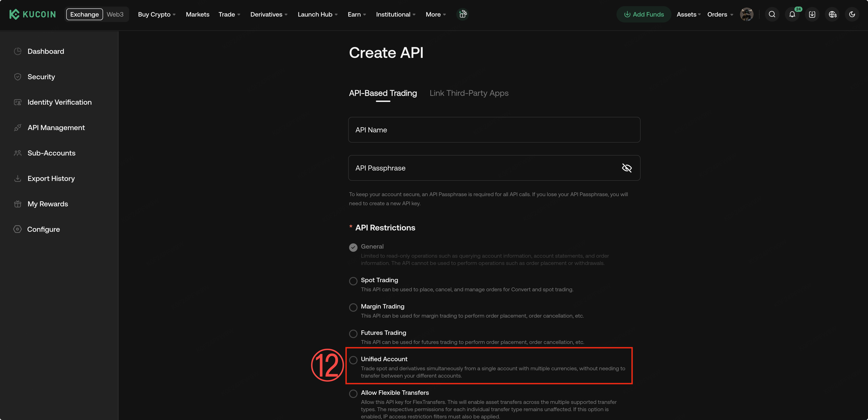
Task: Switch to the Web3 mode
Action: point(115,15)
